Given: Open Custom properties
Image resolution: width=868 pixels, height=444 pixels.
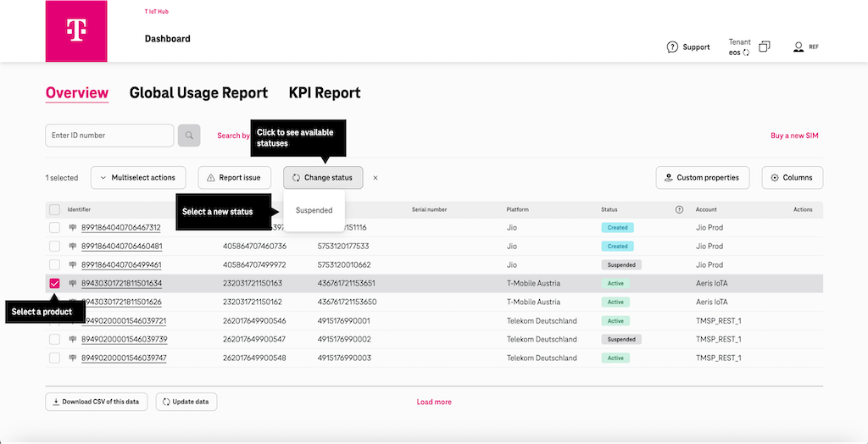Looking at the screenshot, I should coord(703,178).
